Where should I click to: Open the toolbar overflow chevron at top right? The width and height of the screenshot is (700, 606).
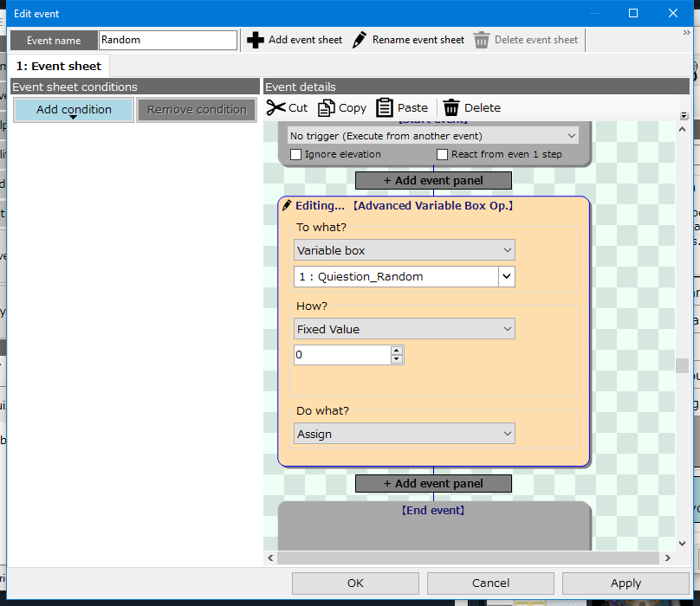pos(687,33)
